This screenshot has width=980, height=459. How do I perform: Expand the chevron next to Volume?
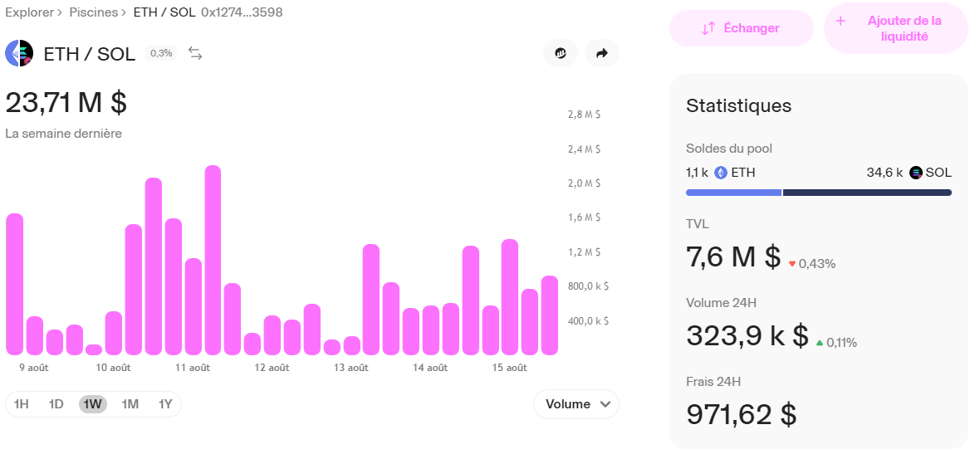point(605,404)
